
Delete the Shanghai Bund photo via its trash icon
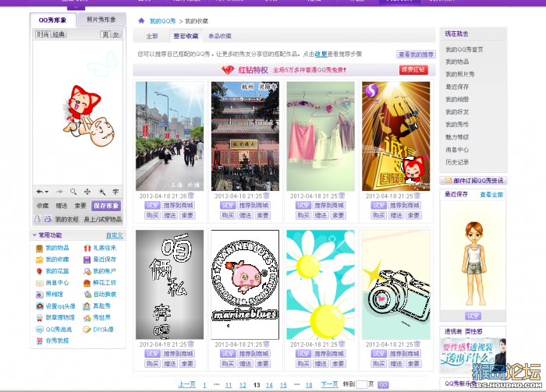point(191,196)
